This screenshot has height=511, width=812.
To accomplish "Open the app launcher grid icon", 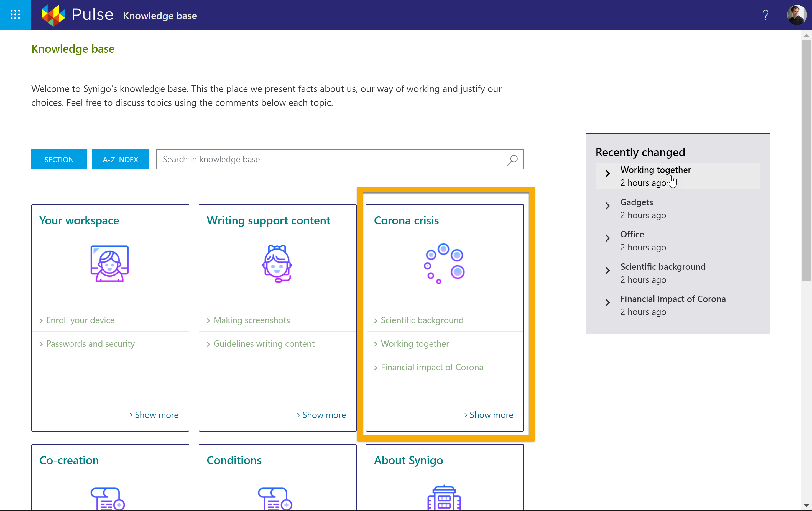I will tap(16, 14).
